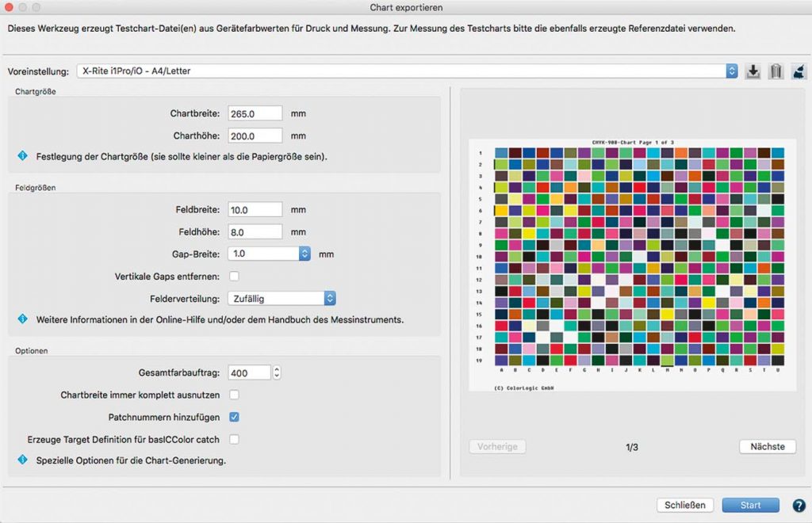Open the Felderverteilung 'Zufällig' dropdown
The image size is (812, 523).
pyautogui.click(x=330, y=298)
